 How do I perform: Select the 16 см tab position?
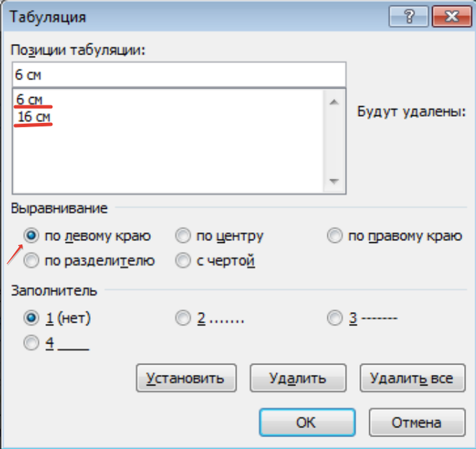33,116
